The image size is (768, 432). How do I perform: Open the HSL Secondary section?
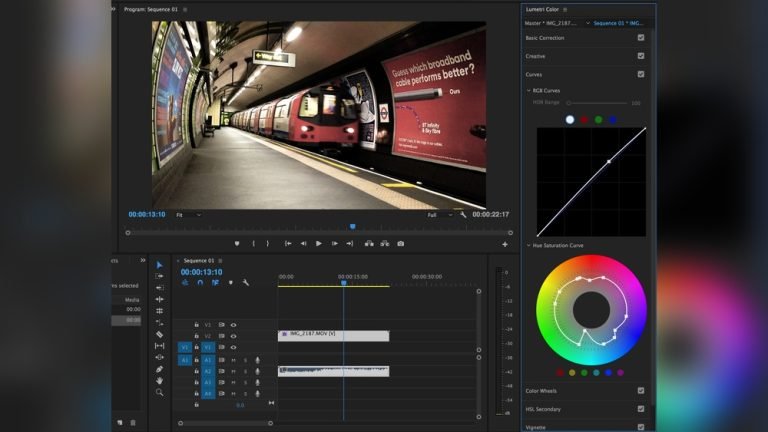click(x=543, y=409)
